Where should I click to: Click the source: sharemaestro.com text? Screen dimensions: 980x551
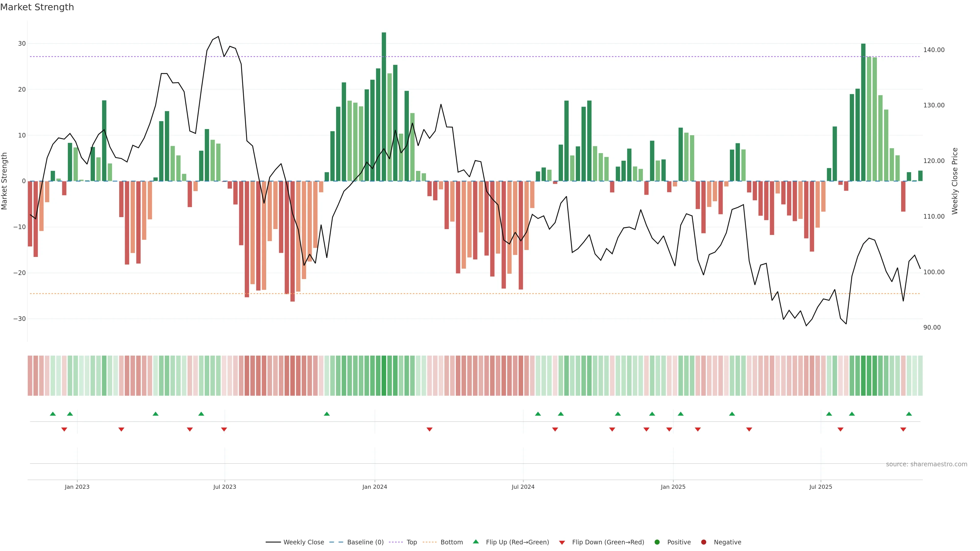click(x=926, y=464)
